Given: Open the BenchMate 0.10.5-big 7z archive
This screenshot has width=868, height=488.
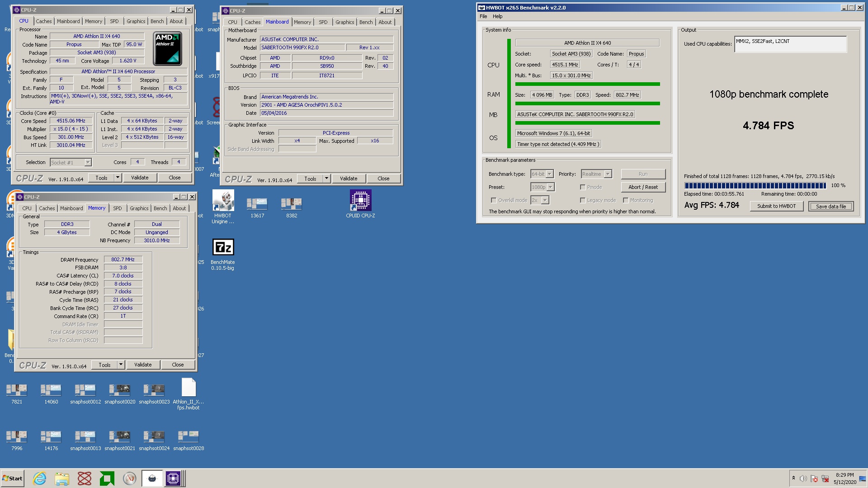Looking at the screenshot, I should click(x=223, y=254).
